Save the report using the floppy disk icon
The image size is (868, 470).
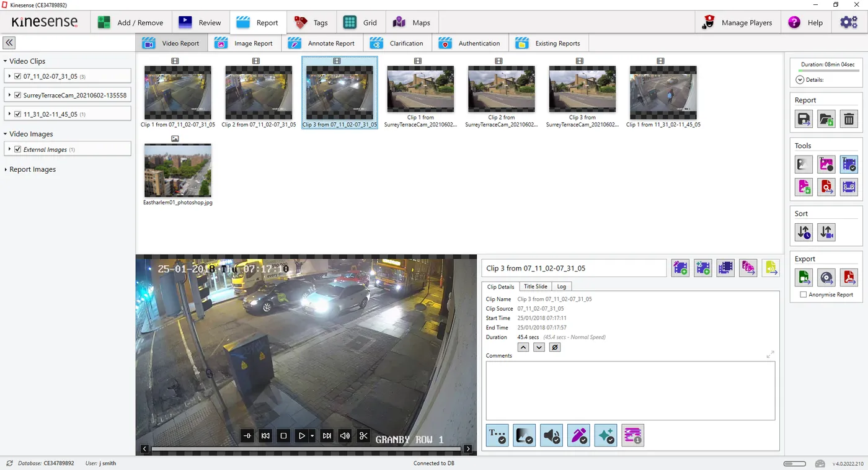pos(804,119)
